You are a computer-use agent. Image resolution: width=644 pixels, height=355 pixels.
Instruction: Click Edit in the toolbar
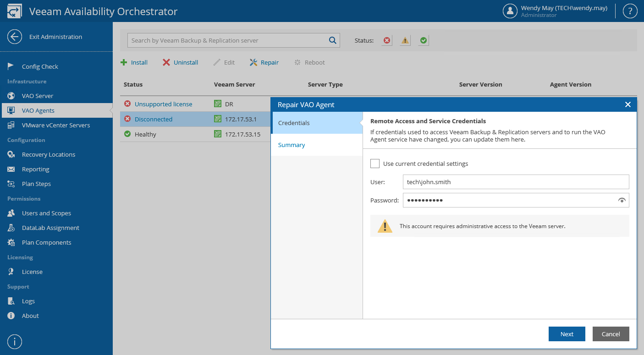point(224,62)
